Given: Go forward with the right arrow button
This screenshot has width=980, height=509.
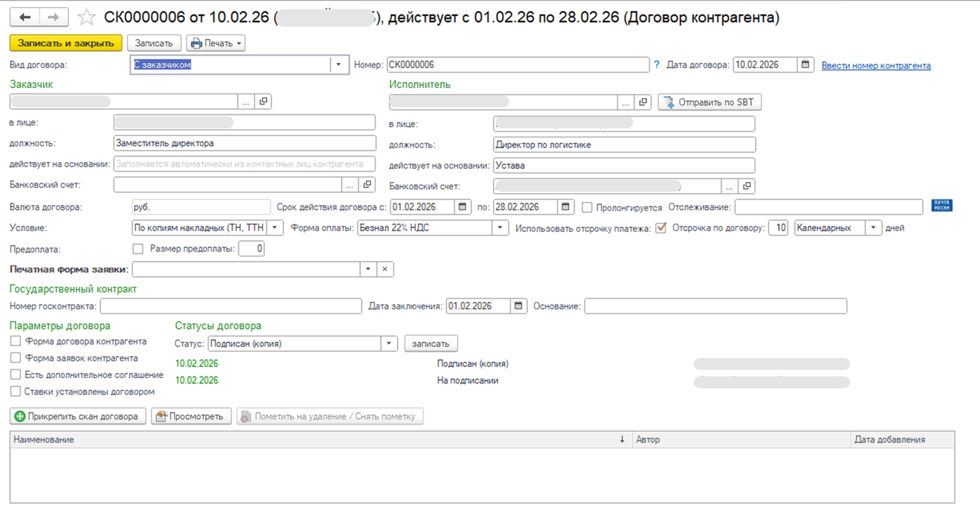Looking at the screenshot, I should tap(54, 17).
